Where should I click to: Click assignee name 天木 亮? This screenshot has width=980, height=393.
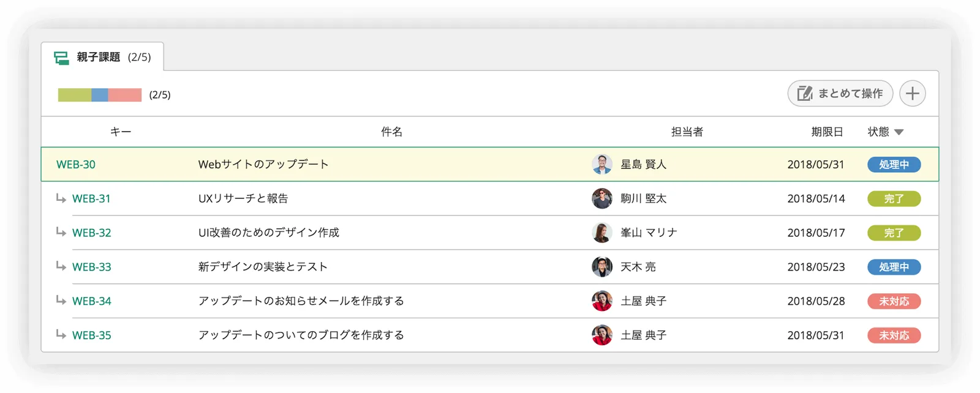(638, 268)
